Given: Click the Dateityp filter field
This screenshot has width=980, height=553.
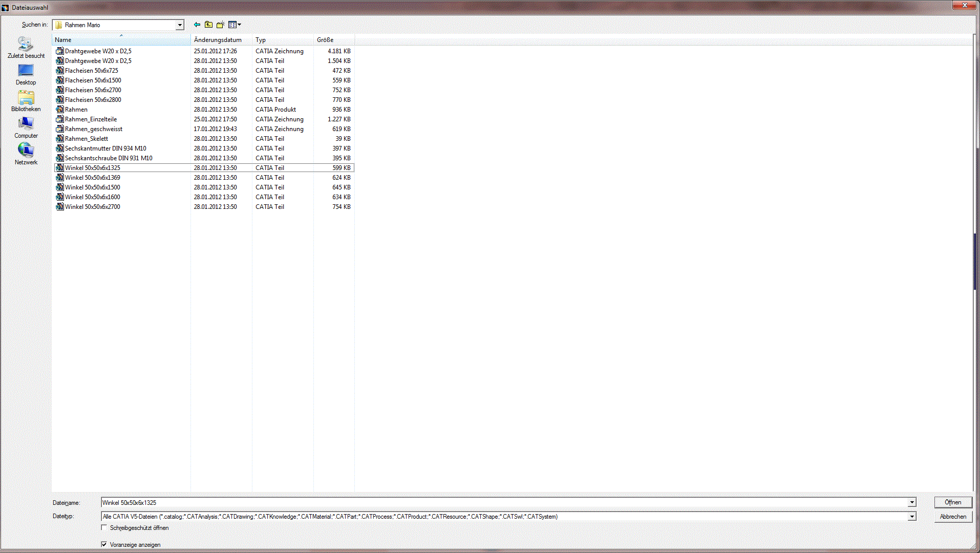Looking at the screenshot, I should pyautogui.click(x=504, y=517).
